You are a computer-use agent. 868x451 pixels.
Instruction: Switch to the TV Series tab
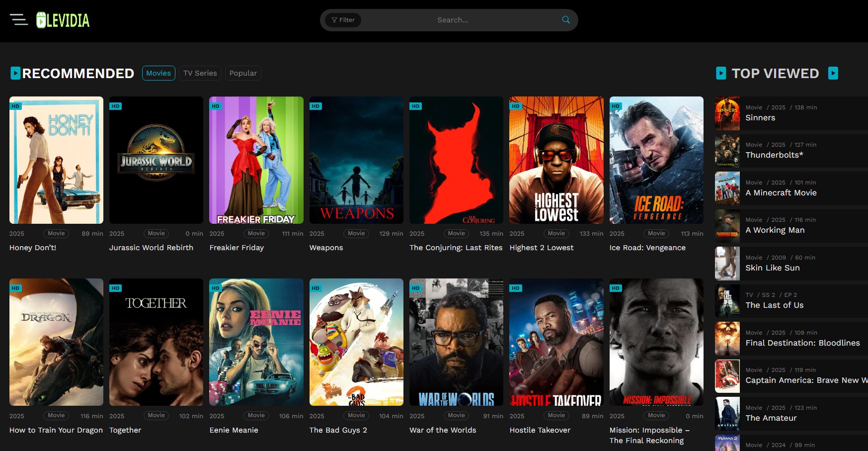(200, 73)
